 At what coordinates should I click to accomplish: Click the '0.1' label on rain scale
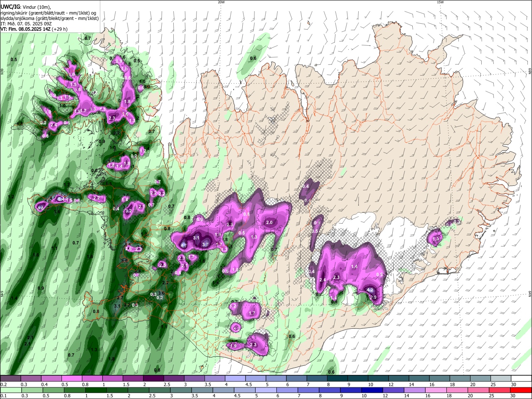click(x=3, y=396)
